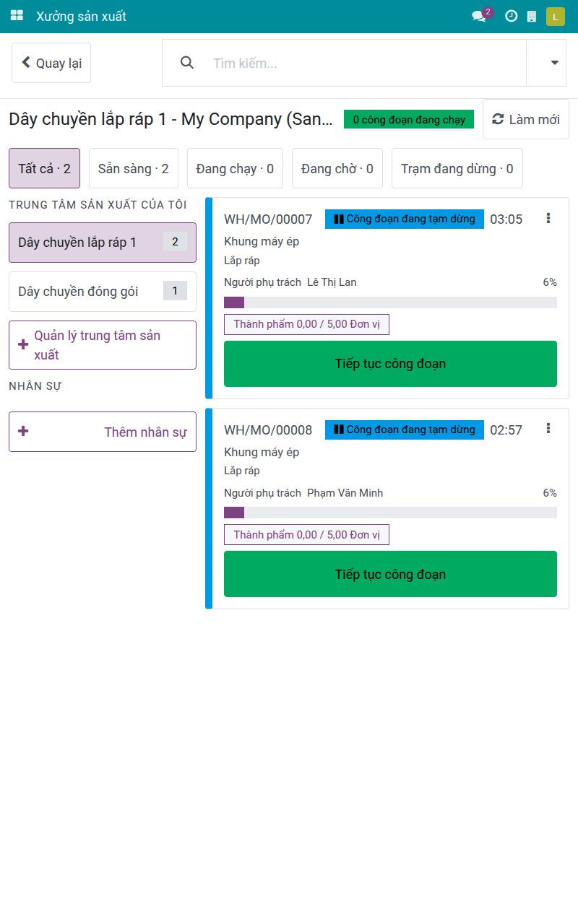Open the user avatar L menu
This screenshot has width=578, height=924.
click(x=556, y=16)
